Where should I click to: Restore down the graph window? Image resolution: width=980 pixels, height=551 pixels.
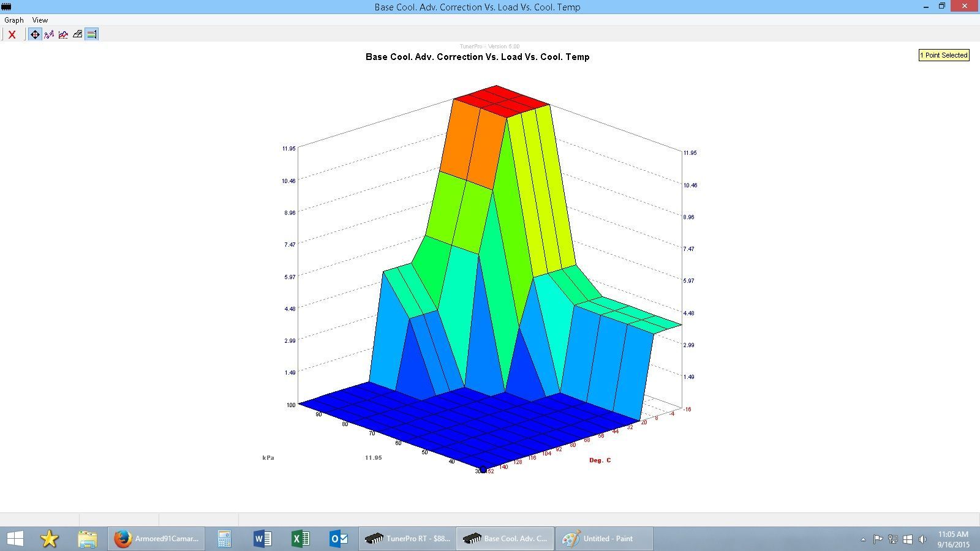(x=942, y=7)
